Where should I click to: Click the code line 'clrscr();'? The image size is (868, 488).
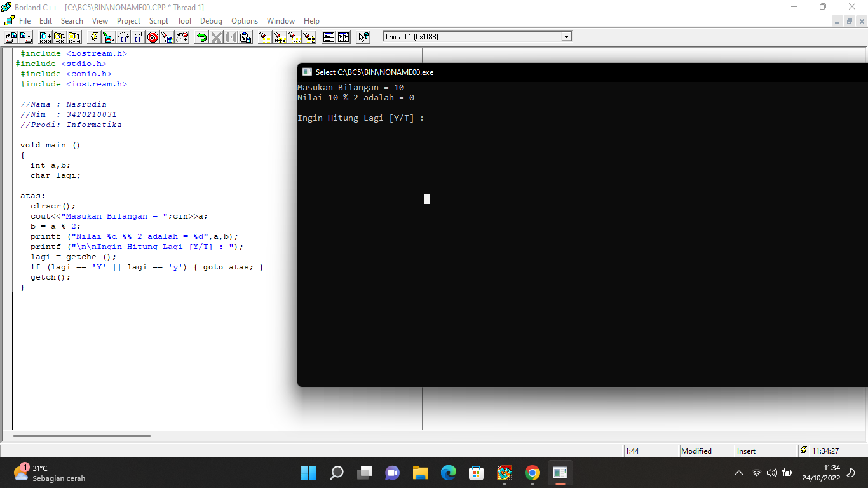[x=53, y=206]
